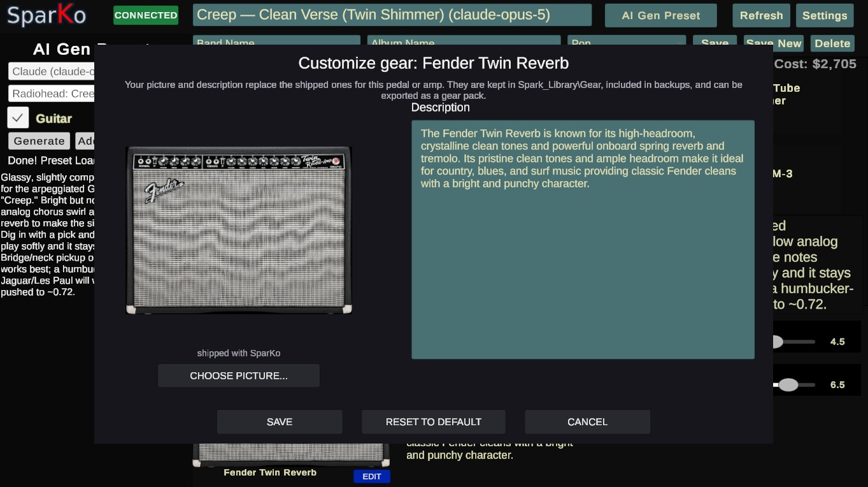Edit the preset name field

392,15
